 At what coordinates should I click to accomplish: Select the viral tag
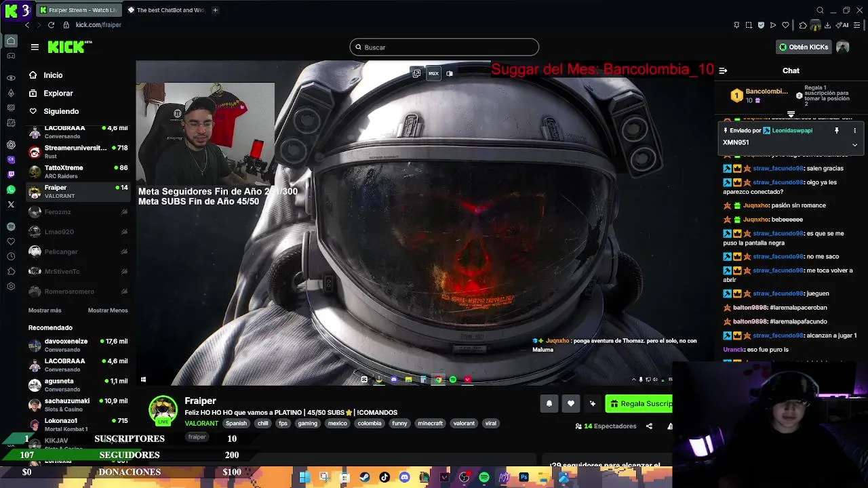pyautogui.click(x=491, y=424)
